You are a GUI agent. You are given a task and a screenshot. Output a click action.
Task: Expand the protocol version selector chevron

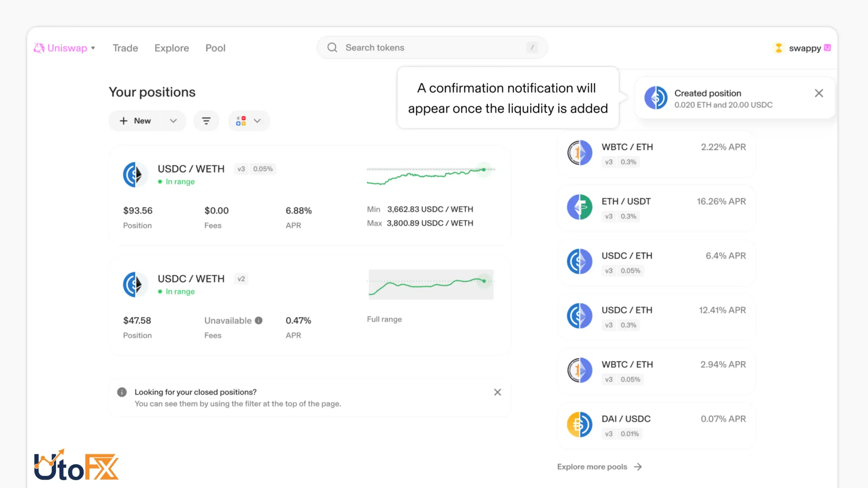tap(257, 121)
